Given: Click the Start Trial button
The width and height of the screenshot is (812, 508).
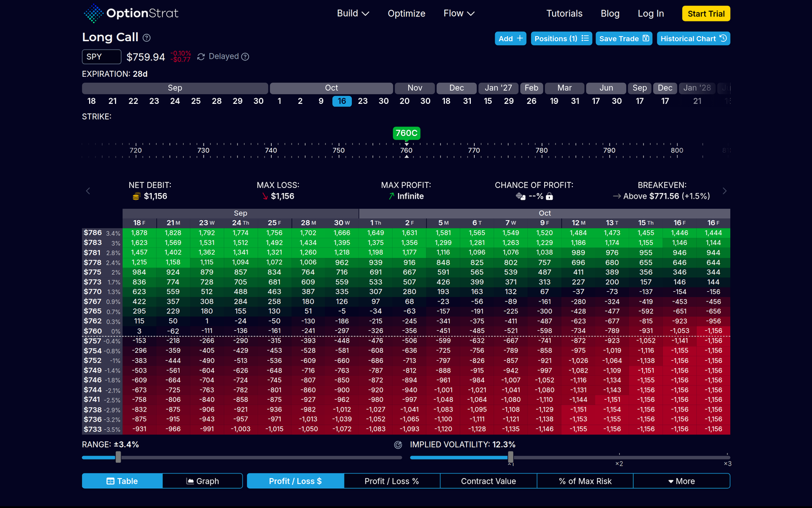Looking at the screenshot, I should point(706,14).
